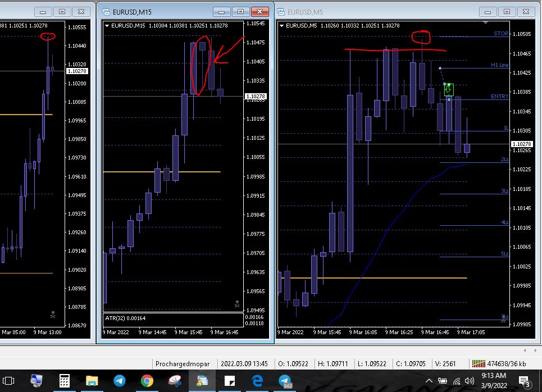The width and height of the screenshot is (542, 392).
Task: Maximize the EURUSD,M5 chart window
Action: point(507,12)
